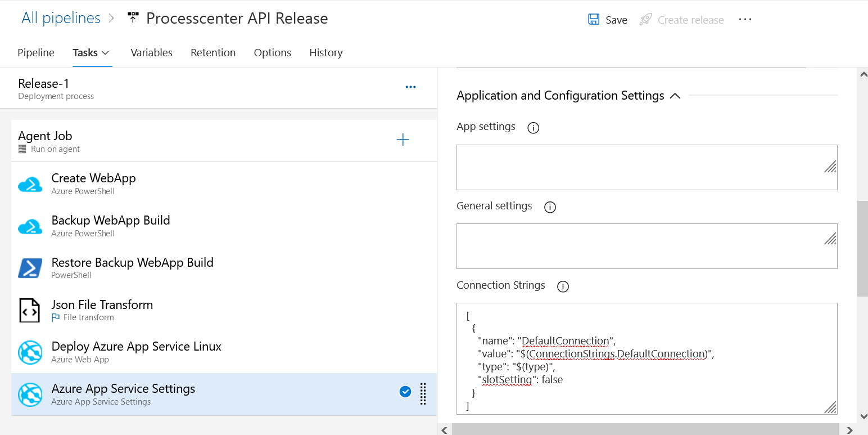Screen dimensions: 868x435
Task: Open General settings info tooltip icon
Action: [550, 207]
